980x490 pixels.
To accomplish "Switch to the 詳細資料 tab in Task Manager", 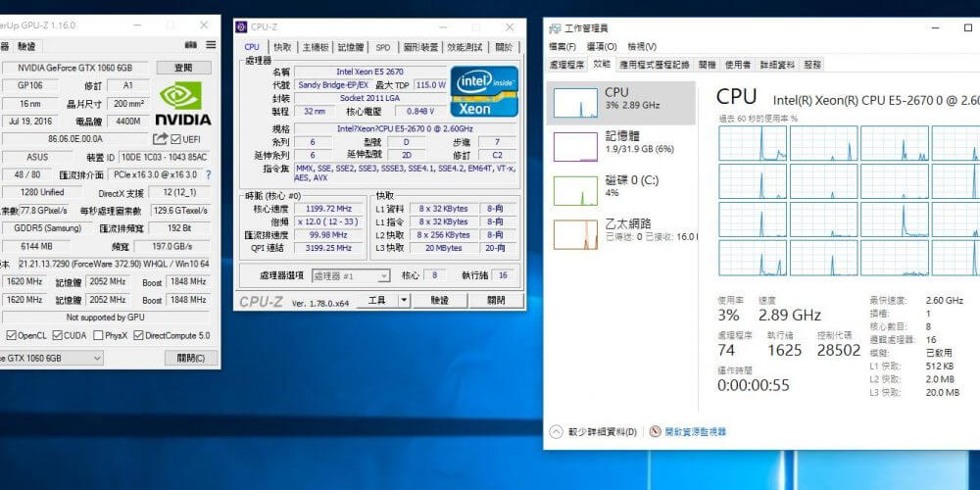I will (777, 65).
